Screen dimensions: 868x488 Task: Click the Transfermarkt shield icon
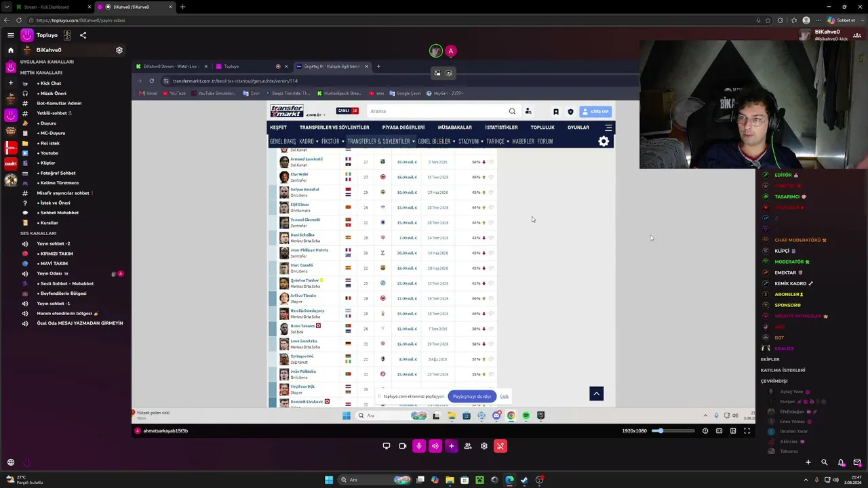click(570, 112)
